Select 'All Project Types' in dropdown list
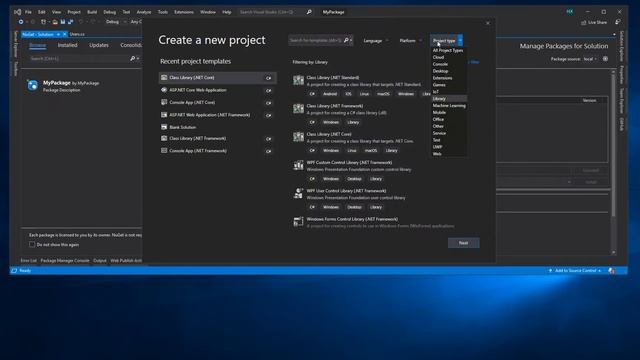 (x=448, y=51)
